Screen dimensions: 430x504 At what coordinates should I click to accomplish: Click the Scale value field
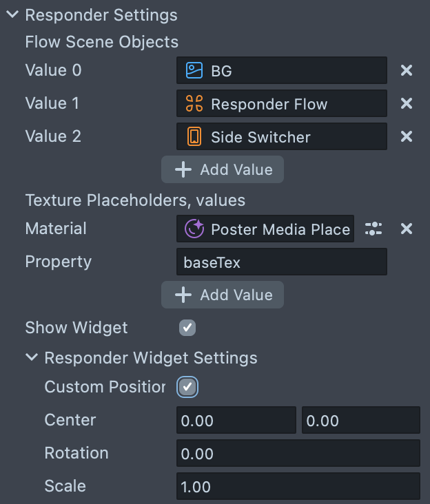click(298, 487)
